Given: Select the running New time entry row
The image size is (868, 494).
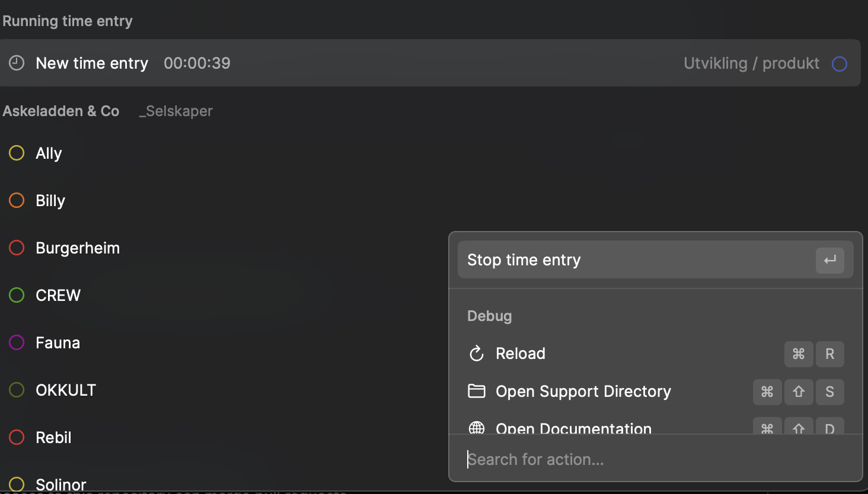Looking at the screenshot, I should [x=430, y=63].
